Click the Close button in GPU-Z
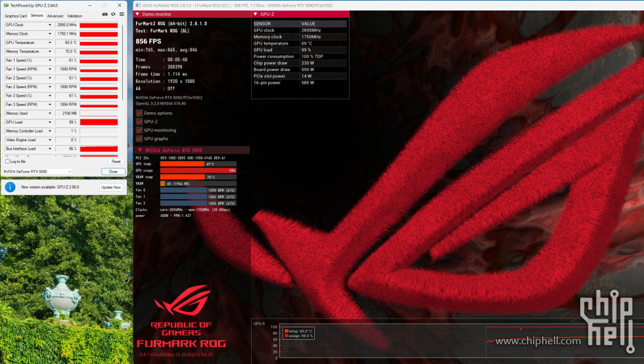Viewport: 644px width, 364px height. (x=113, y=171)
